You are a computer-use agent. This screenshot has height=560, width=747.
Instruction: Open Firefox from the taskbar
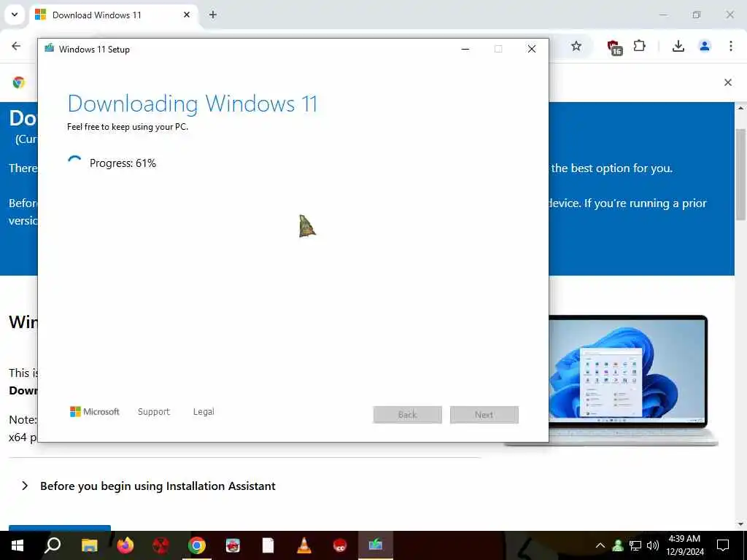125,545
